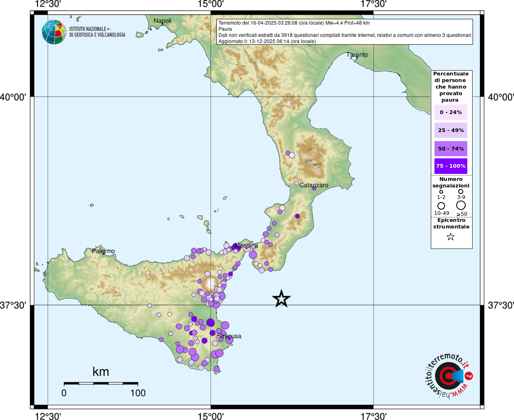This screenshot has height=420, width=514.
Task: Click the Istituto Nazionale di Geofisica text
Action: click(x=97, y=32)
